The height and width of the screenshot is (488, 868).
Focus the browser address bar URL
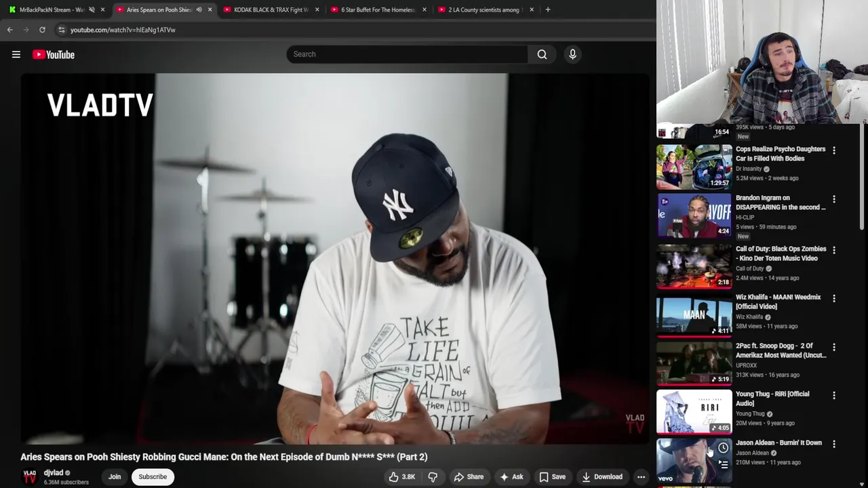click(123, 30)
